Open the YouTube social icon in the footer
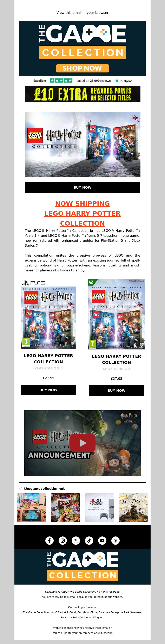Viewport: 165px width, 644px height. 102,541
